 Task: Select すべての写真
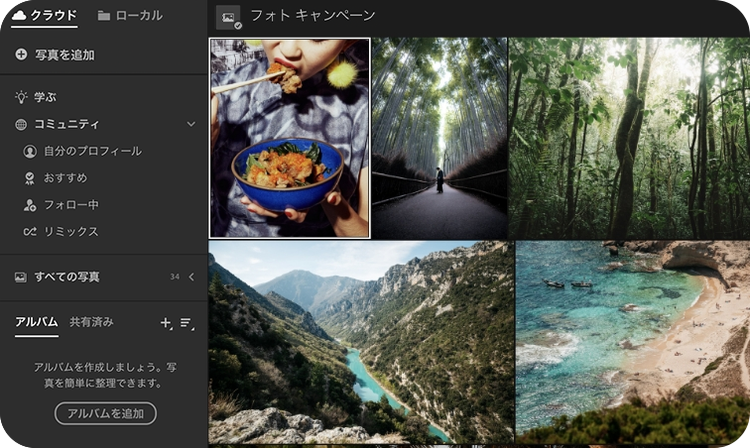point(66,277)
